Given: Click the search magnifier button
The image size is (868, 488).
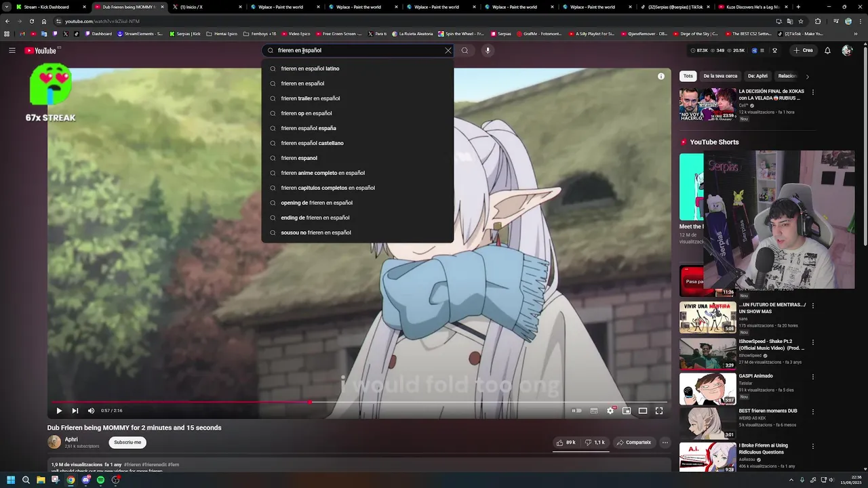Looking at the screenshot, I should pyautogui.click(x=465, y=50).
